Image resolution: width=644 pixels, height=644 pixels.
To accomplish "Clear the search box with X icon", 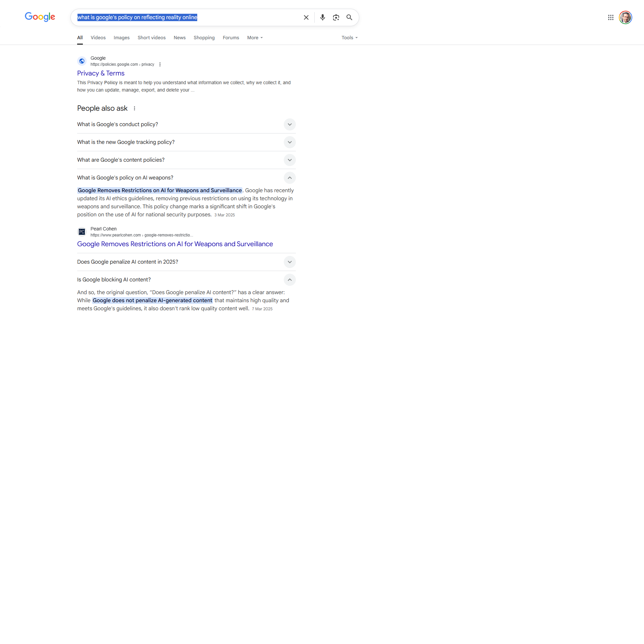I will click(306, 17).
